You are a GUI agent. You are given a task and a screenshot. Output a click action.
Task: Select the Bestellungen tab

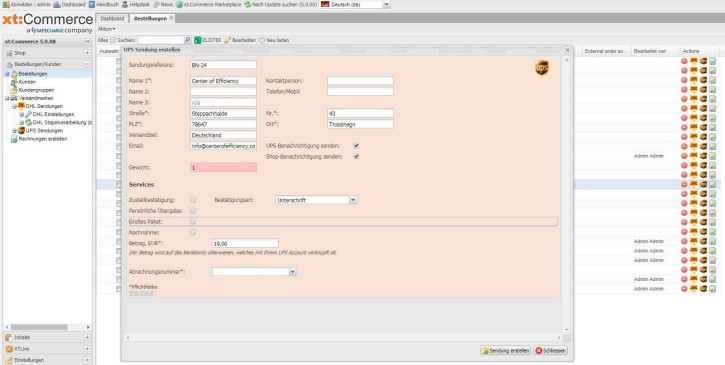tap(150, 19)
